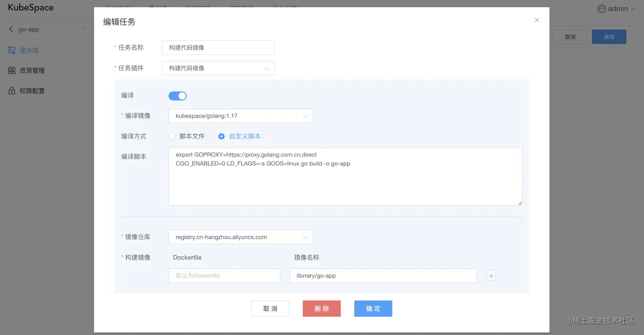Click 取消 on the background page
The image size is (644, 335).
click(x=570, y=37)
